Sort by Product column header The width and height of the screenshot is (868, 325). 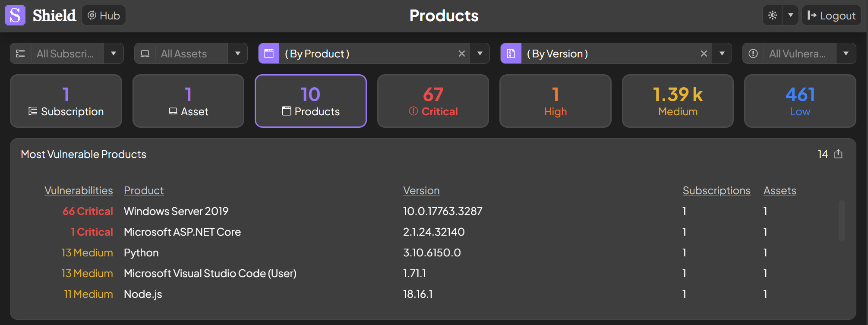[144, 190]
